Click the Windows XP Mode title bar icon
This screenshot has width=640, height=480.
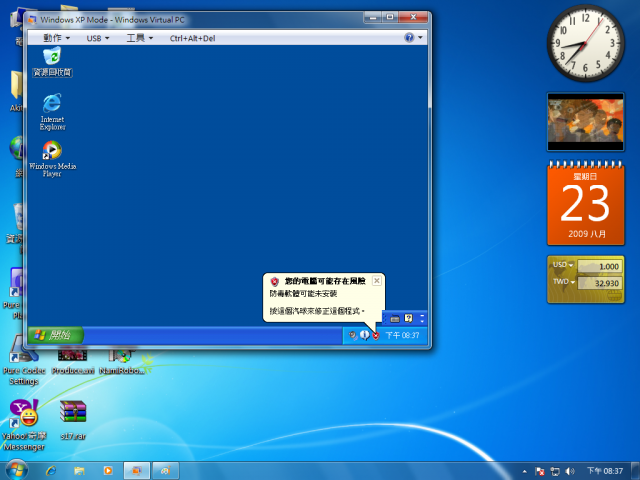tap(32, 20)
